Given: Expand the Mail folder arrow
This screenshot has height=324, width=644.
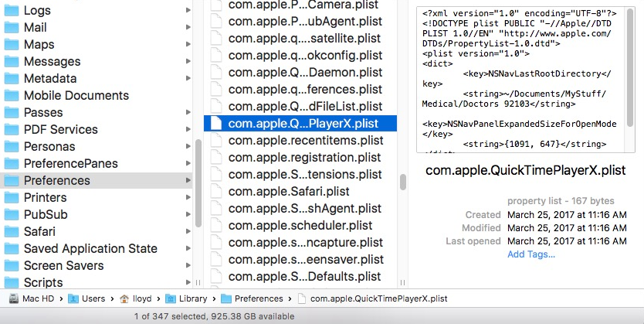Looking at the screenshot, I should click(188, 27).
